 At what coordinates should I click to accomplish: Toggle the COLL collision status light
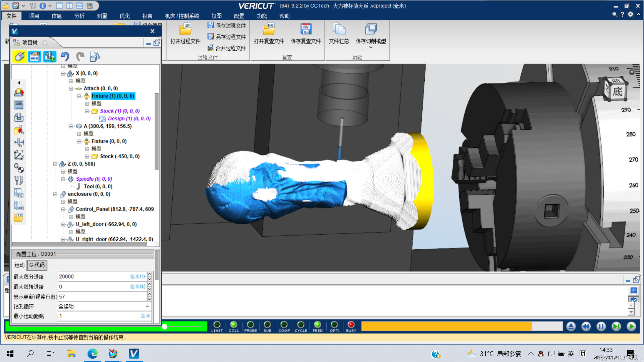(234, 324)
